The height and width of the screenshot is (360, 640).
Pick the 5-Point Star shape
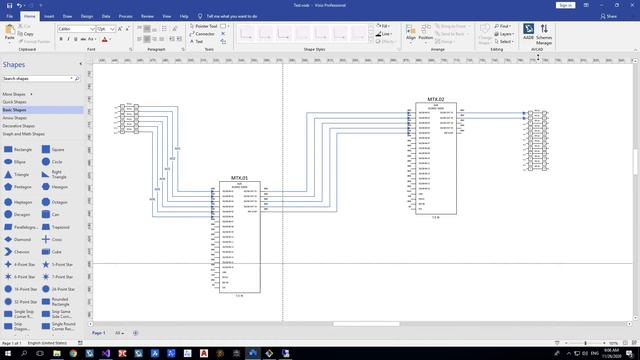[58, 264]
